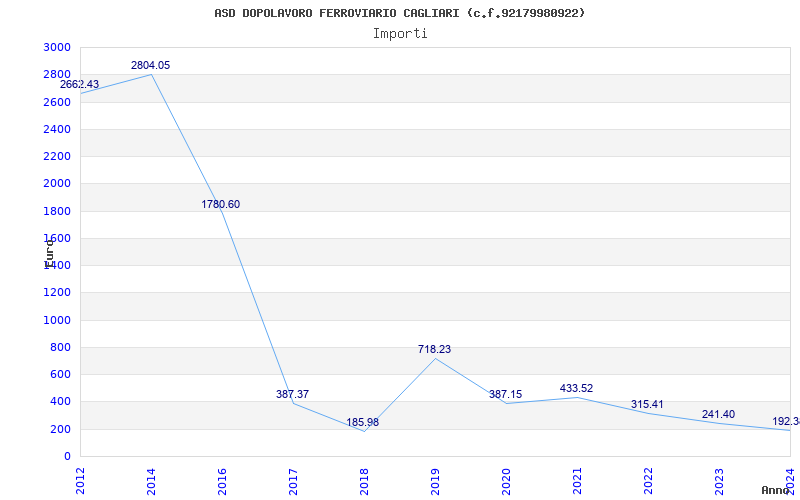Click the 2800 y-axis tick label
This screenshot has height=500, width=800.
tap(57, 74)
